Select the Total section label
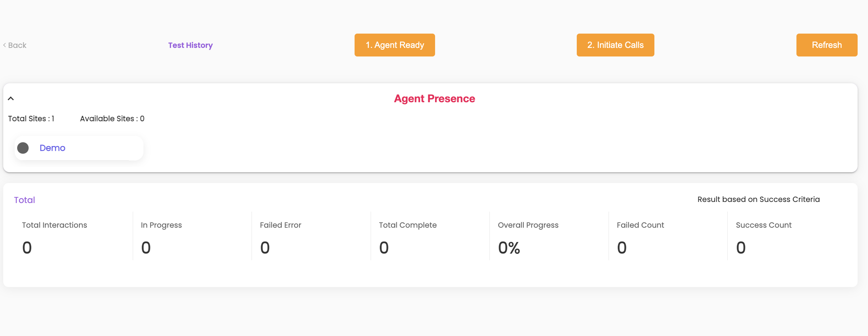868x336 pixels. point(24,200)
